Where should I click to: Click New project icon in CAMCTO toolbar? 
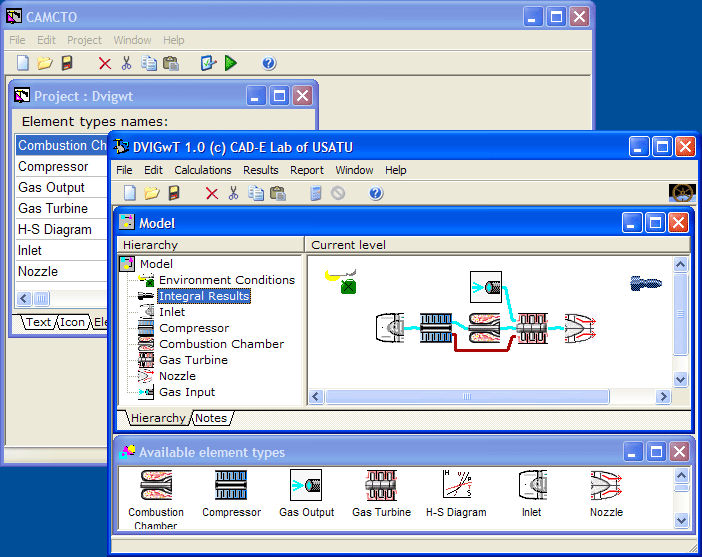coord(23,63)
